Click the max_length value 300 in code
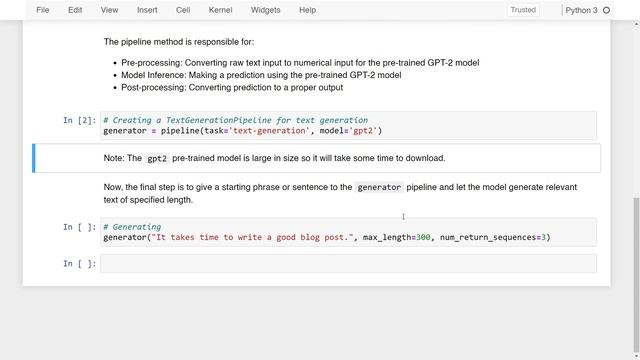 click(x=423, y=237)
